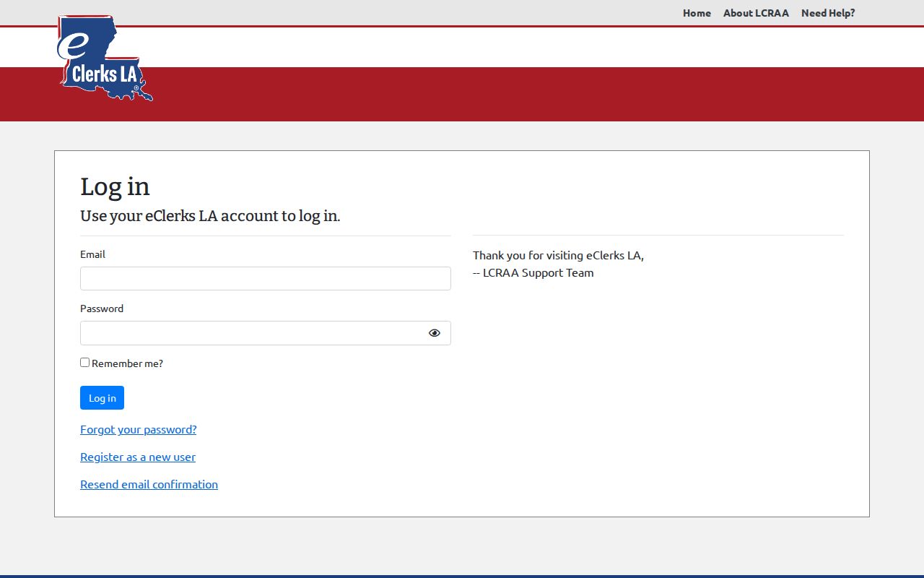Focus the Password input field
The height and width of the screenshot is (578, 924).
coord(266,333)
